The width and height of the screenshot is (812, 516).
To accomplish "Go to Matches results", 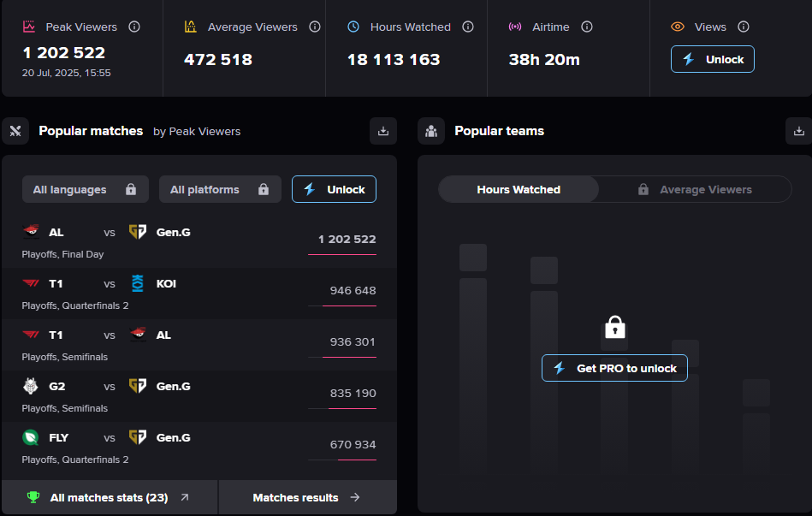I will pyautogui.click(x=306, y=497).
